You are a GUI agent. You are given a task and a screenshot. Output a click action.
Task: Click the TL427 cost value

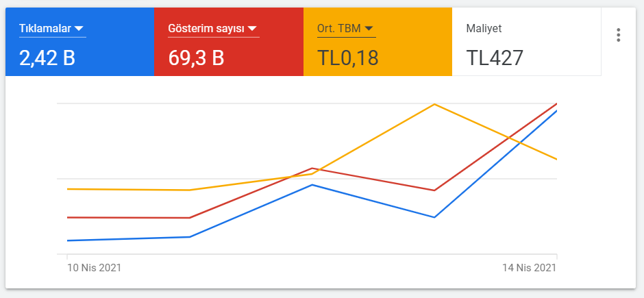pos(495,58)
